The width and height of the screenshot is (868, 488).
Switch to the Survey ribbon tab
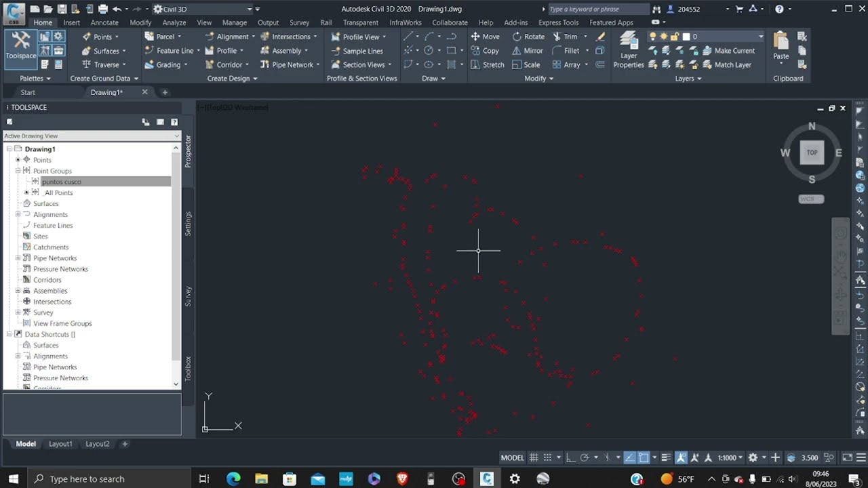click(x=299, y=22)
